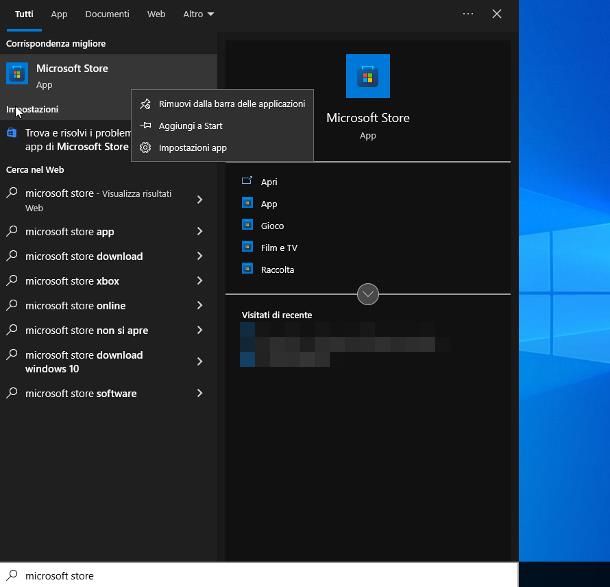The image size is (610, 587).
Task: Click the open-window icon beside Apri
Action: [x=247, y=180]
